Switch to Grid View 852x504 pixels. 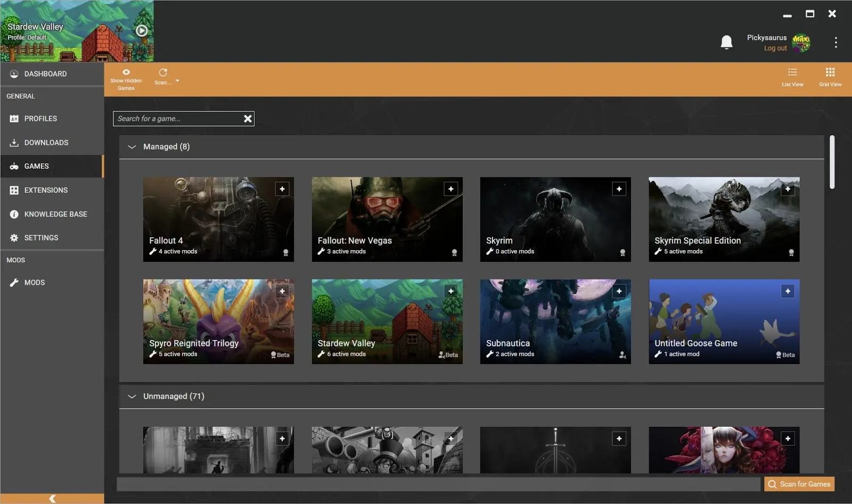pyautogui.click(x=830, y=77)
